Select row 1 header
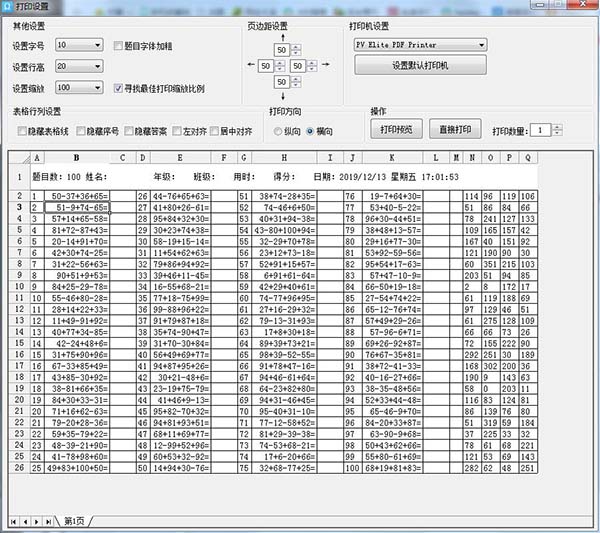Image resolution: width=600 pixels, height=533 pixels. (20, 177)
